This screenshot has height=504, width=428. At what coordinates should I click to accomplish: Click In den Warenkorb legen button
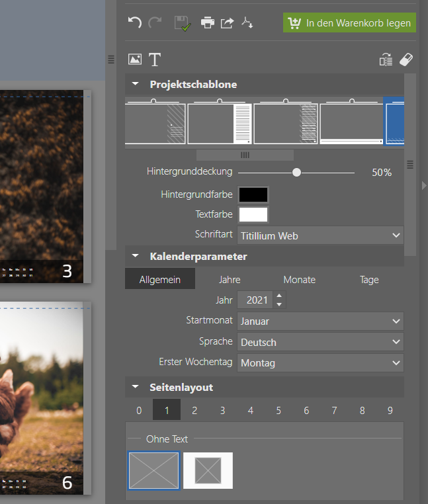coord(349,22)
